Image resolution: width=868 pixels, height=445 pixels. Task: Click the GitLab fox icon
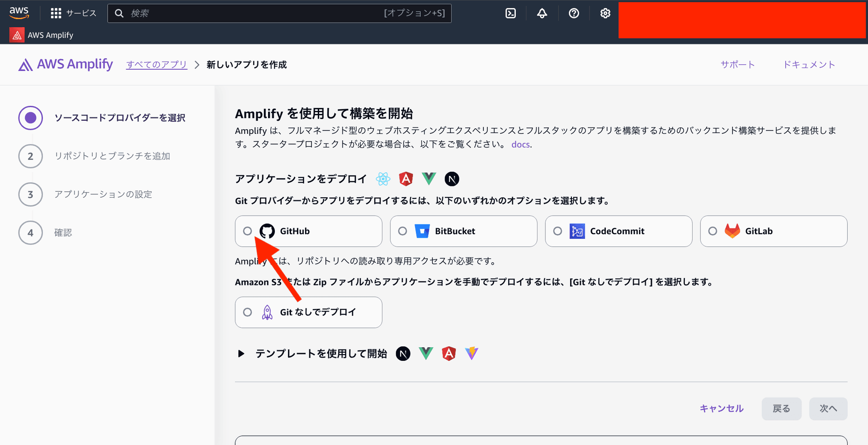pos(732,231)
